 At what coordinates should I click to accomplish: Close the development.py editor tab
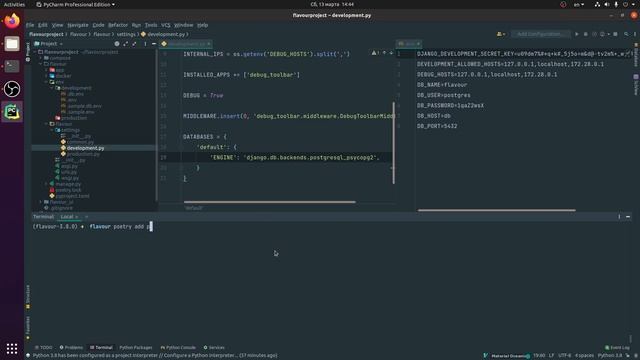tap(209, 44)
